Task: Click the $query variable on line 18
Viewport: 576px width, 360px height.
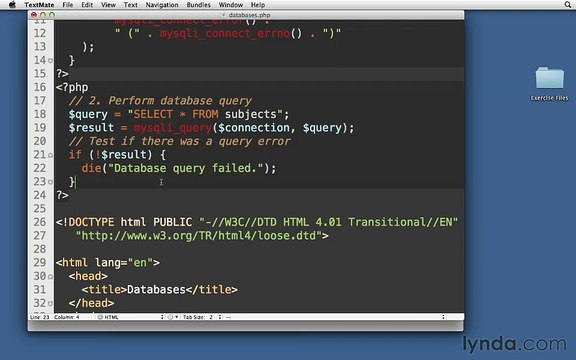Action: (88, 115)
